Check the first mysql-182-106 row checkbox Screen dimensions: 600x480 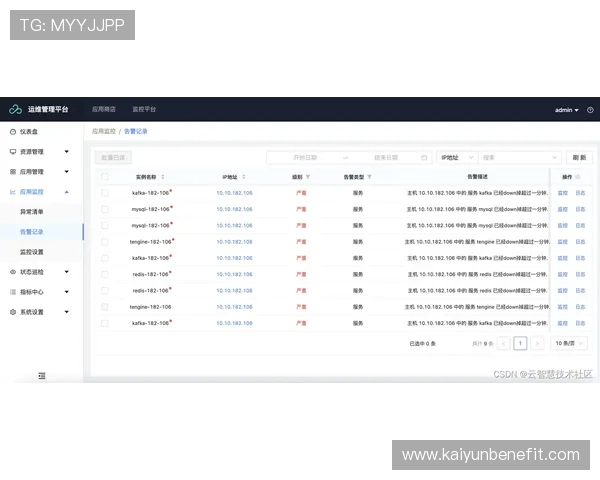105,209
